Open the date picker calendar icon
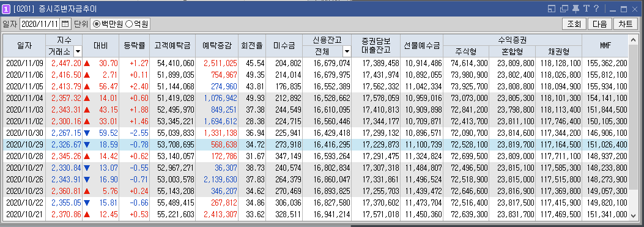The height and width of the screenshot is (227, 644). click(x=65, y=24)
